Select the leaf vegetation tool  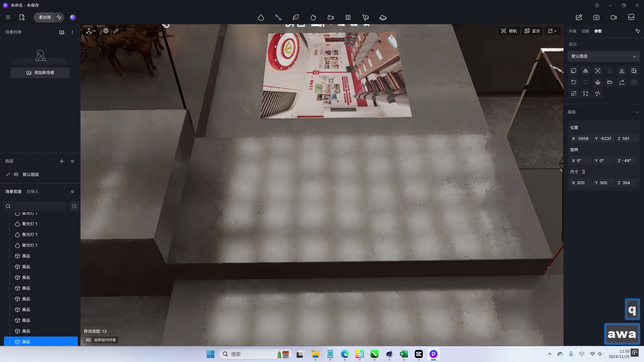pyautogui.click(x=296, y=17)
